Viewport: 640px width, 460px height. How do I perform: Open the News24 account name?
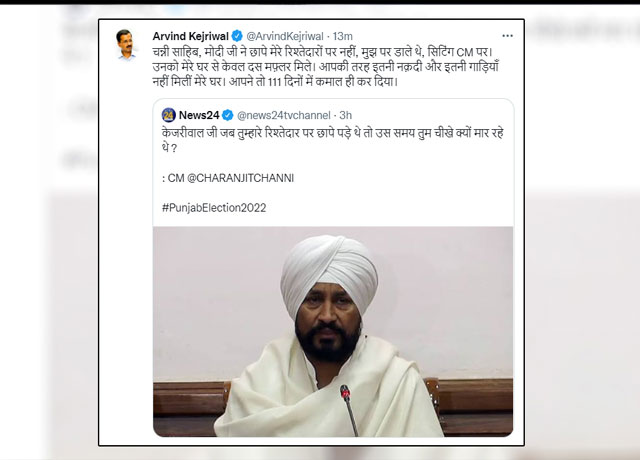point(199,116)
